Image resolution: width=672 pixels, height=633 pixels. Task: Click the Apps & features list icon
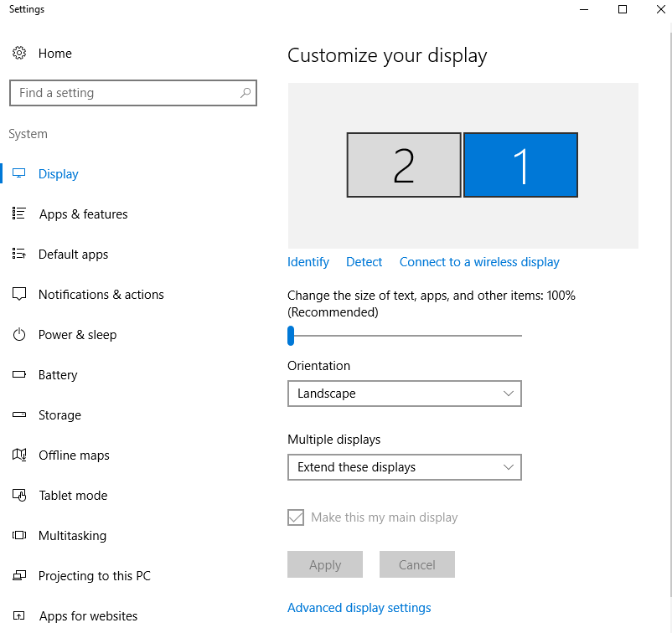19,214
